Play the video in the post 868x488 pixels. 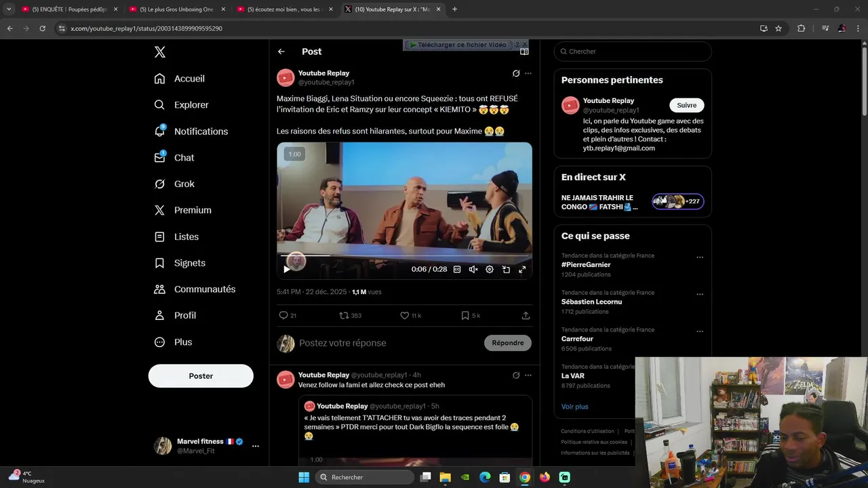pos(287,269)
